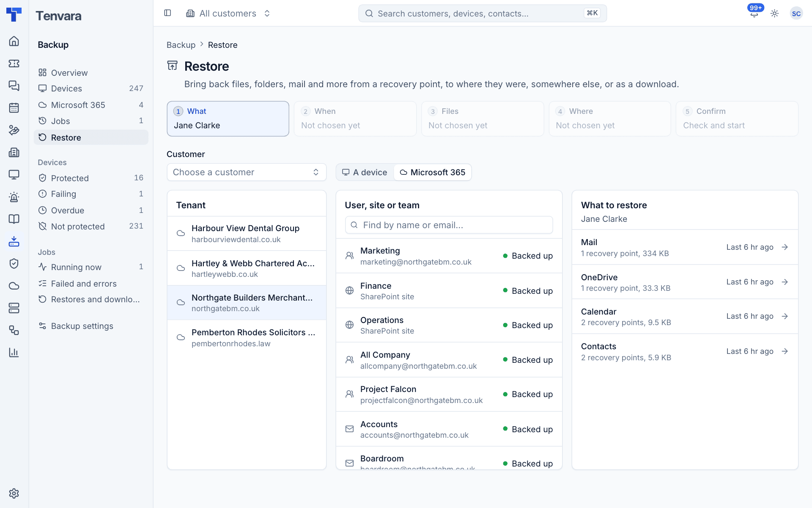
Task: Open Failed and errors jobs
Action: point(91,284)
